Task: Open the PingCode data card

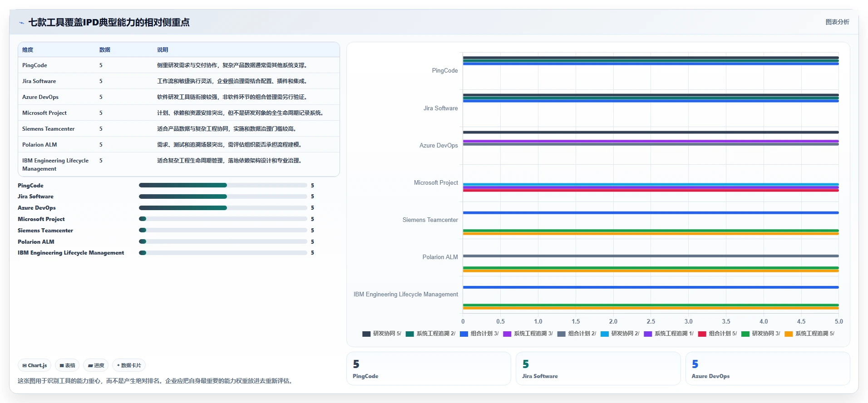Action: [x=429, y=369]
